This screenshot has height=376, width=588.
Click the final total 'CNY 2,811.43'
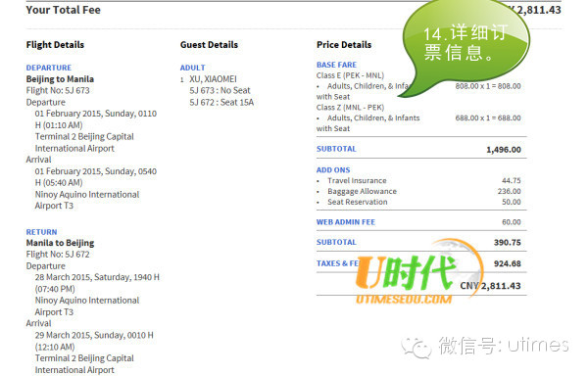click(x=491, y=286)
